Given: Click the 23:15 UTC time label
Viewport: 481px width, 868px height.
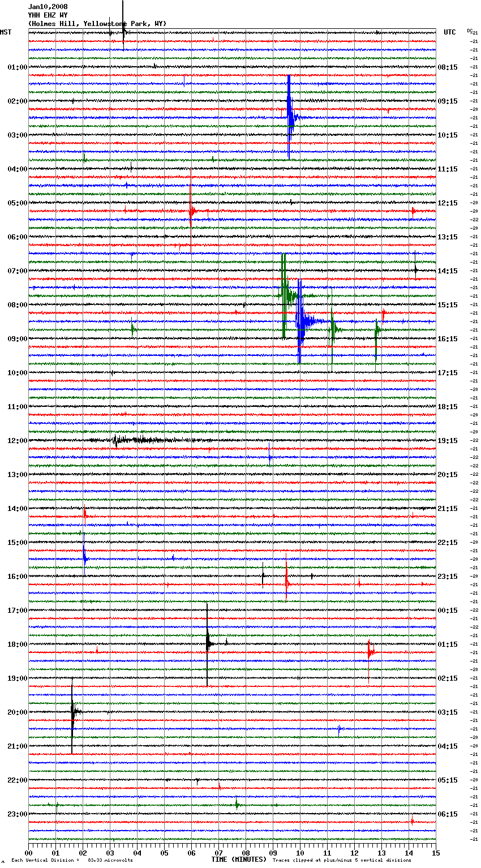Looking at the screenshot, I should 448,577.
